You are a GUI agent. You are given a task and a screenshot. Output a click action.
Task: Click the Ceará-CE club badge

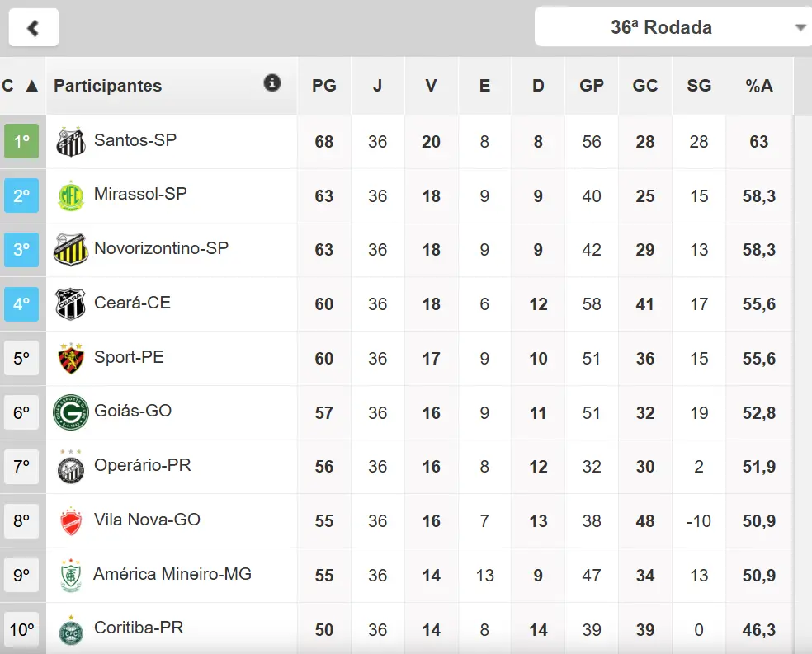[x=71, y=303]
